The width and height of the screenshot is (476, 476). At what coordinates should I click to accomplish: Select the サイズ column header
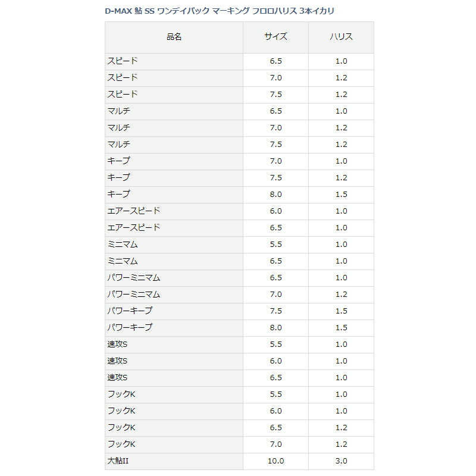click(275, 37)
